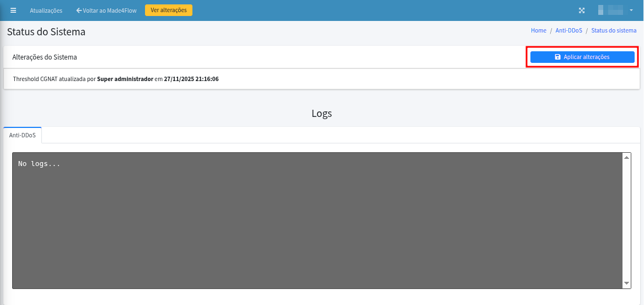Image resolution: width=644 pixels, height=305 pixels.
Task: Apply changes with Aplicar alterações button
Action: [x=582, y=57]
